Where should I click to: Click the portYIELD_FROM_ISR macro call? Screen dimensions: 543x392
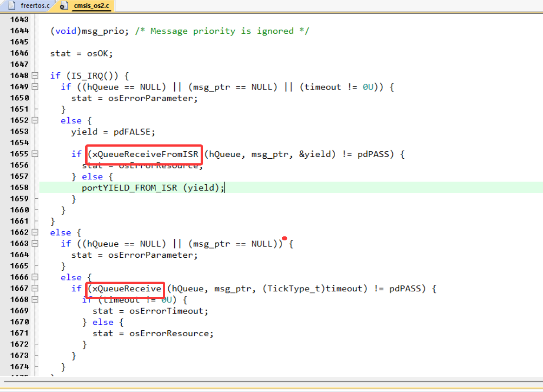tap(130, 188)
